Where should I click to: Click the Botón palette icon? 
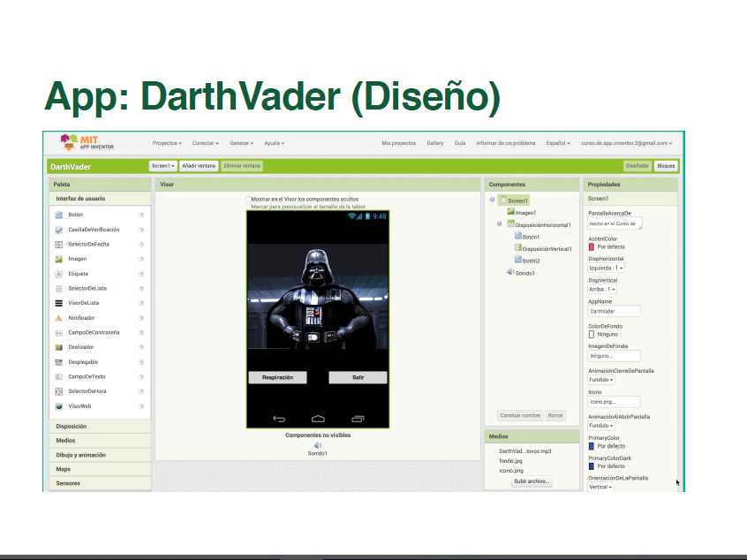(58, 215)
